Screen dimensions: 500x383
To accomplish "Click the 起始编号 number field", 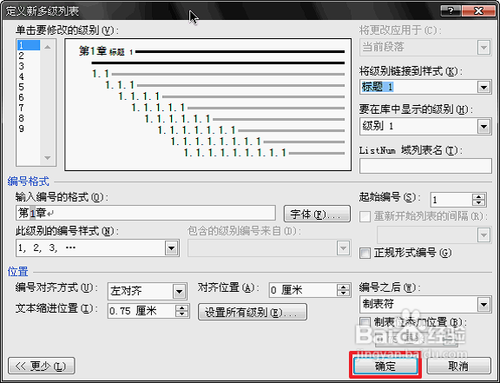I will click(x=451, y=200).
